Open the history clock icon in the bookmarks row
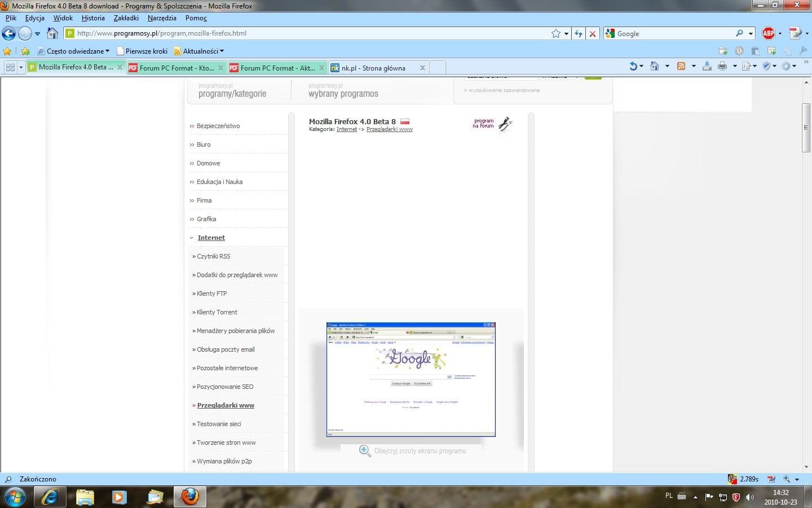The image size is (812, 508). point(739,51)
